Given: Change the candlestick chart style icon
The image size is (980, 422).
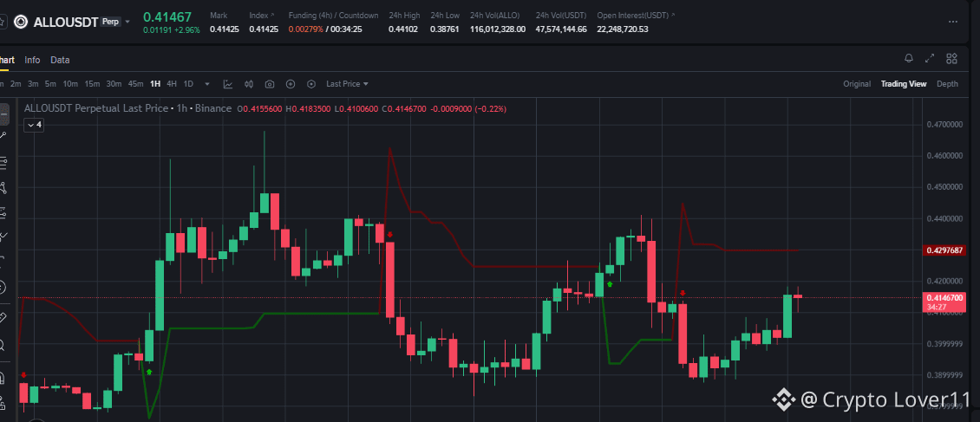Looking at the screenshot, I should (249, 84).
